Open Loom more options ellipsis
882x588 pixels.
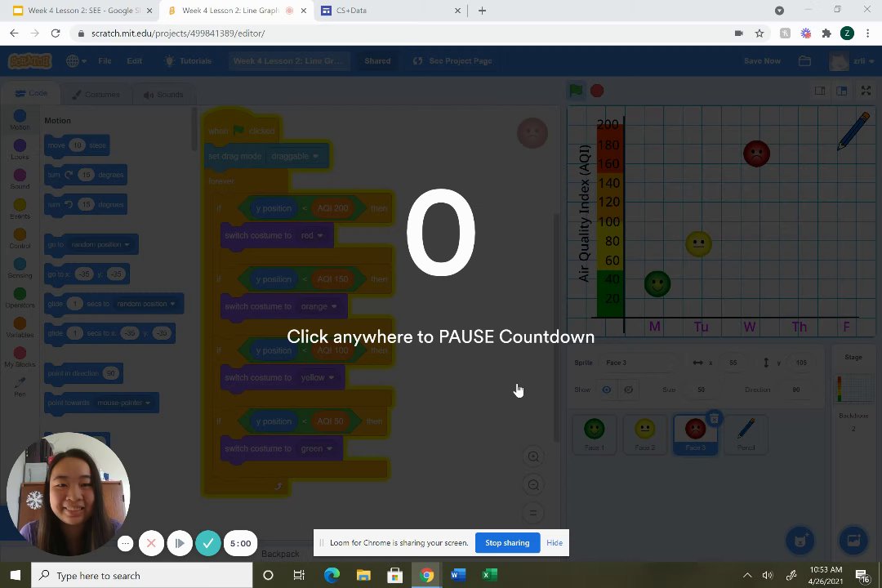[126, 544]
